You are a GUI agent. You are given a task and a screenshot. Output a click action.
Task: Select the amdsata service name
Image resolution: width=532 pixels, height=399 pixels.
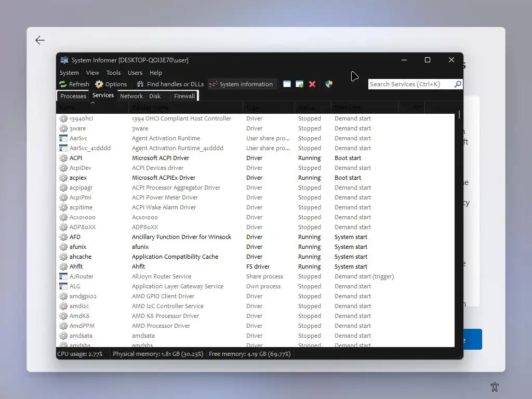pos(81,335)
